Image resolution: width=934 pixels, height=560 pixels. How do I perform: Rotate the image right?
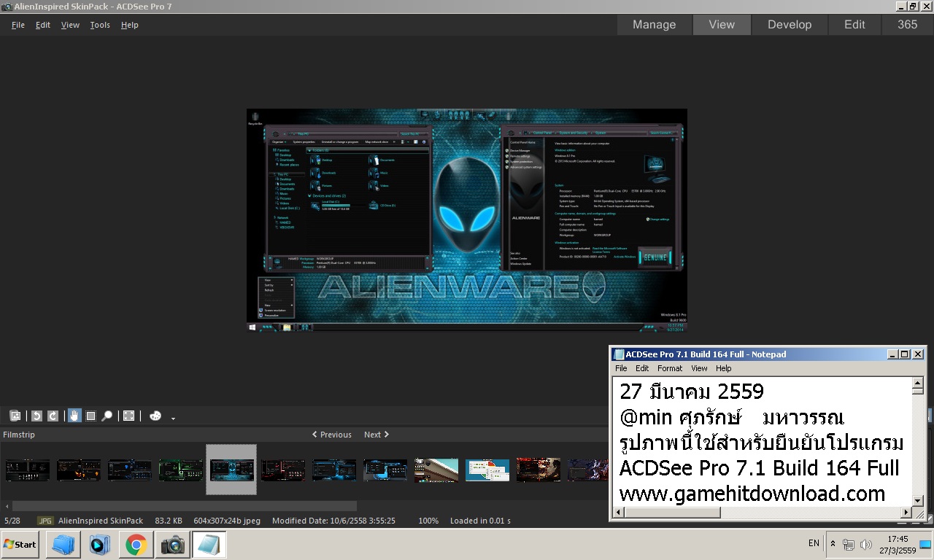(x=53, y=416)
